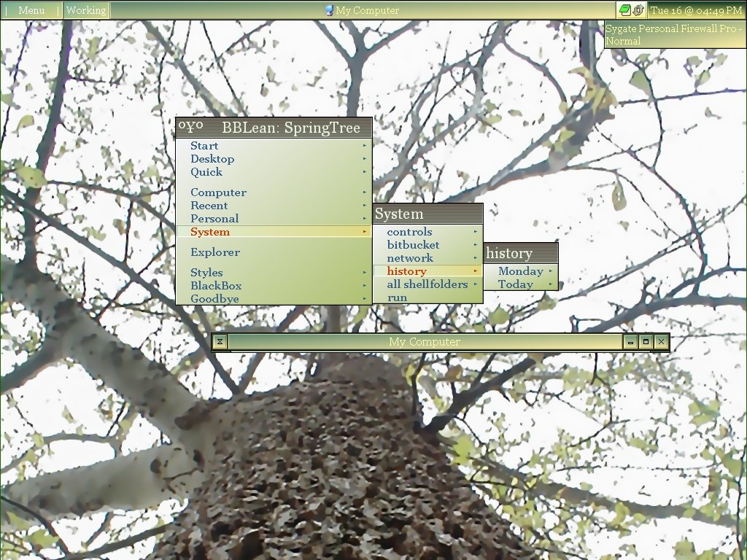
Task: Expand the Recent submenu arrow
Action: (x=365, y=206)
